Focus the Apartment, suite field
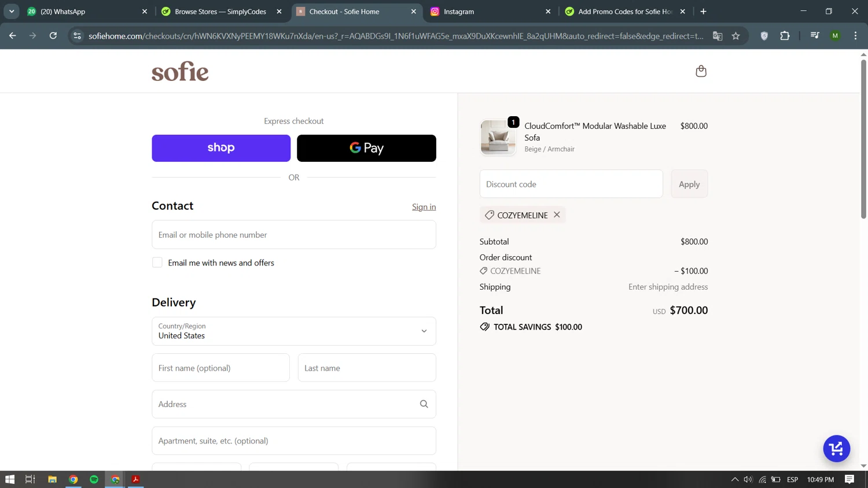 click(294, 441)
